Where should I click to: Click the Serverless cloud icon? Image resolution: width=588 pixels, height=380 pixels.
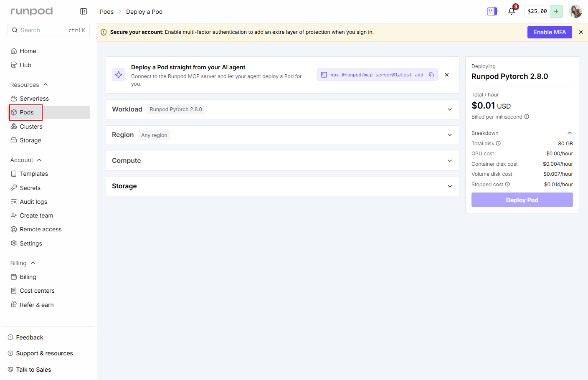14,99
